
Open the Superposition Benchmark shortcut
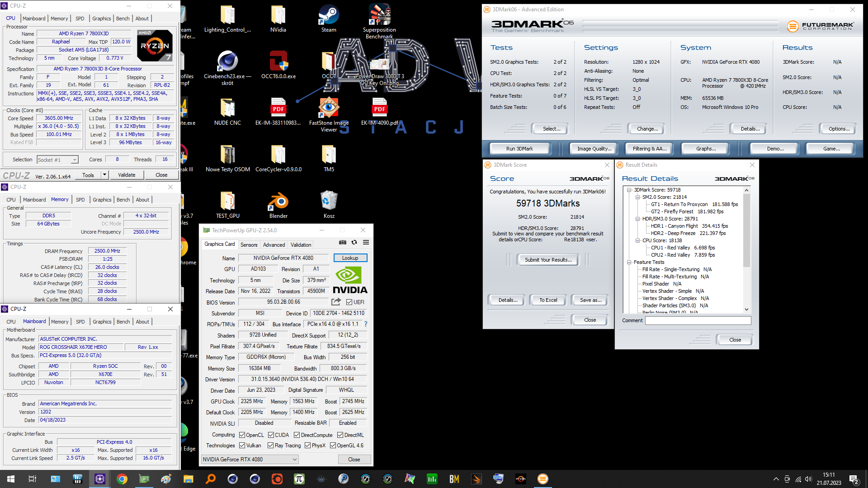[379, 21]
